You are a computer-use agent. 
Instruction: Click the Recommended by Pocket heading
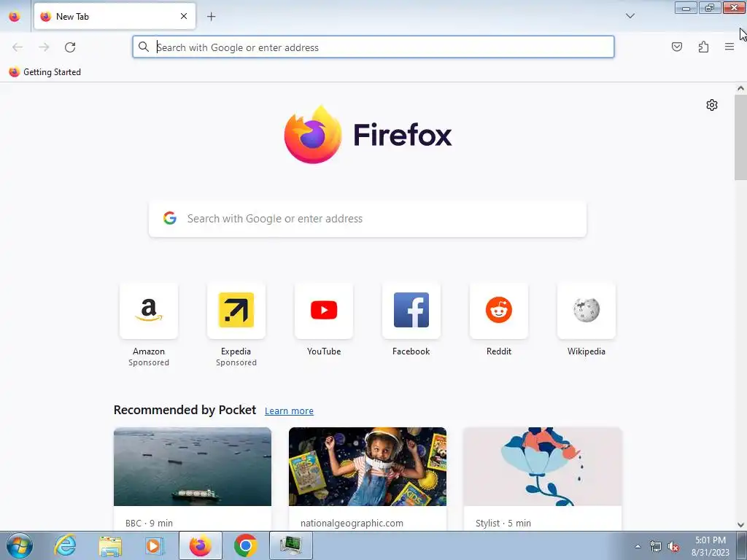185,410
